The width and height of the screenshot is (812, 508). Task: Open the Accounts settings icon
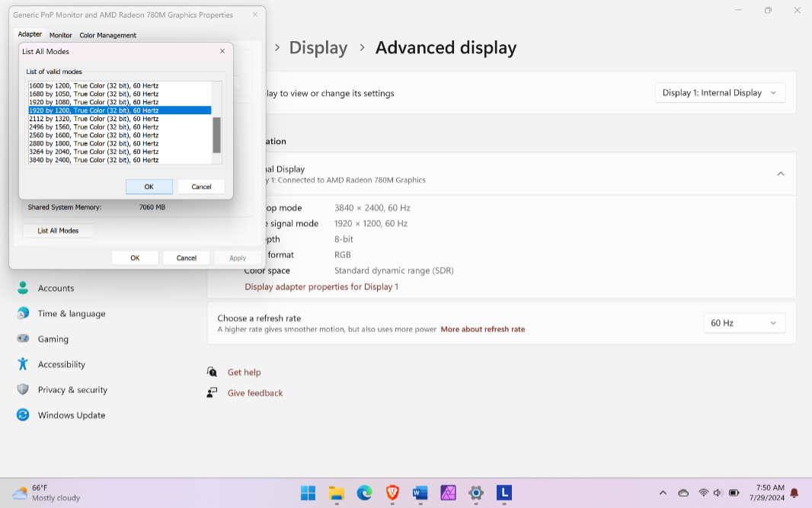click(x=23, y=288)
